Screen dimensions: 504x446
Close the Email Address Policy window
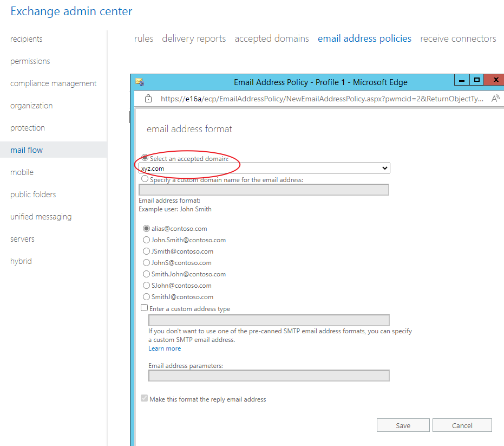[x=496, y=80]
